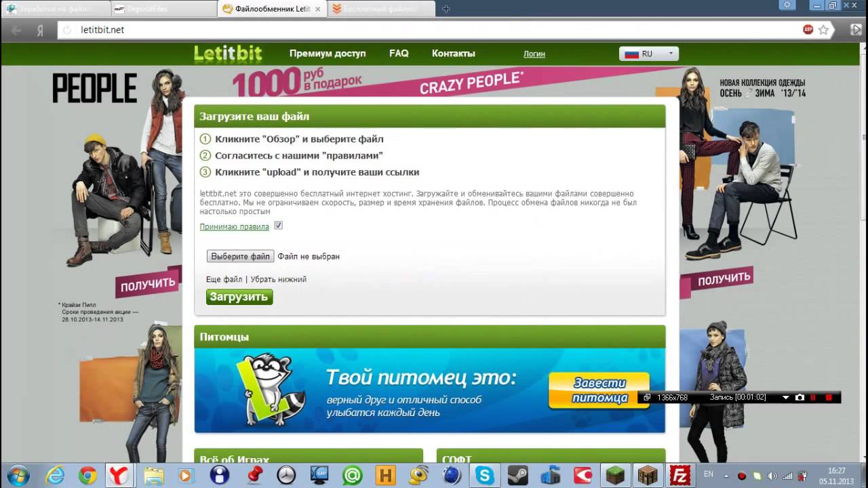The width and height of the screenshot is (868, 488).
Task: Pause the screen recording
Action: 813,397
